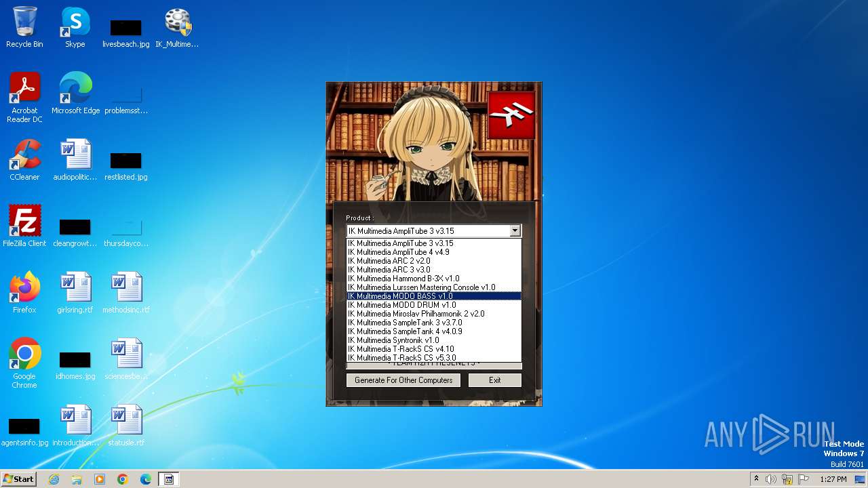Image resolution: width=868 pixels, height=488 pixels.
Task: Collapse the Product dropdown arrow
Action: (515, 231)
